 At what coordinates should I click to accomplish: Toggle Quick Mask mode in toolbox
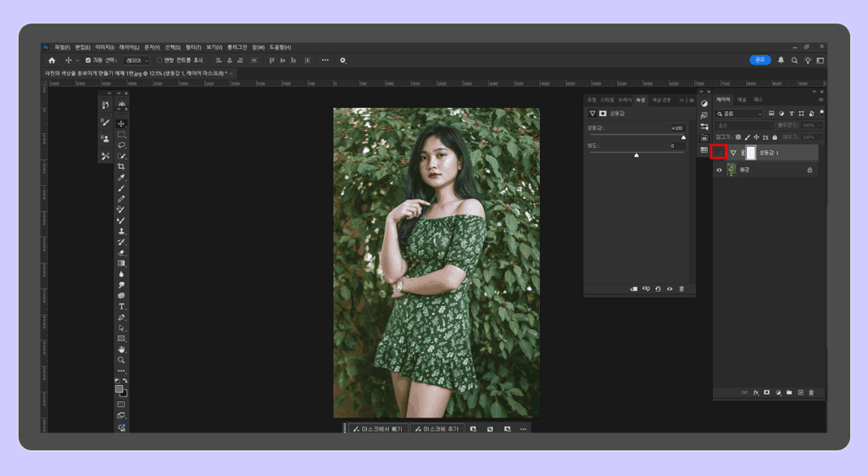[x=121, y=405]
